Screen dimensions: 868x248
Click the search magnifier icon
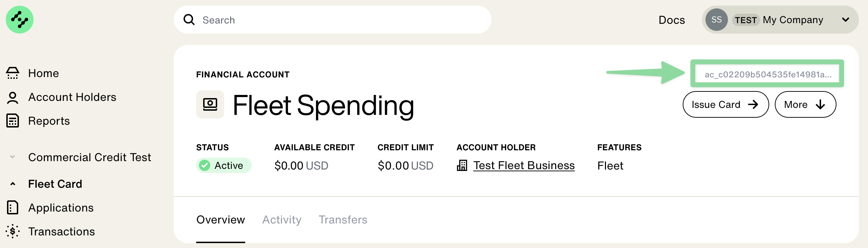click(189, 20)
